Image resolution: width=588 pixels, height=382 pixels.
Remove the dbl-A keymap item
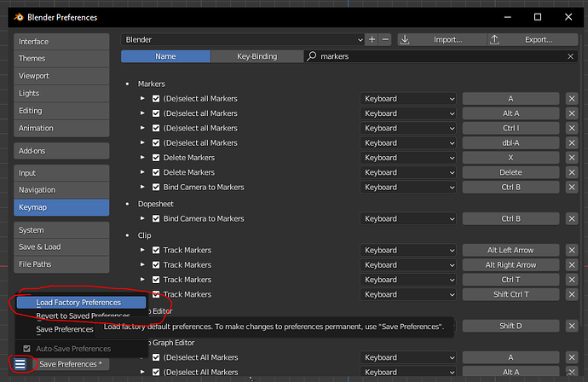point(572,143)
